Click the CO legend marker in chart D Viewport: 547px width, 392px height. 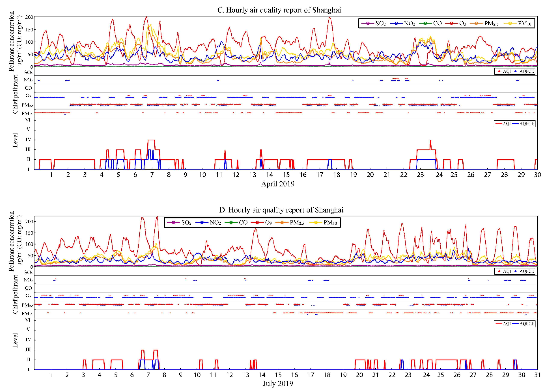tap(231, 222)
